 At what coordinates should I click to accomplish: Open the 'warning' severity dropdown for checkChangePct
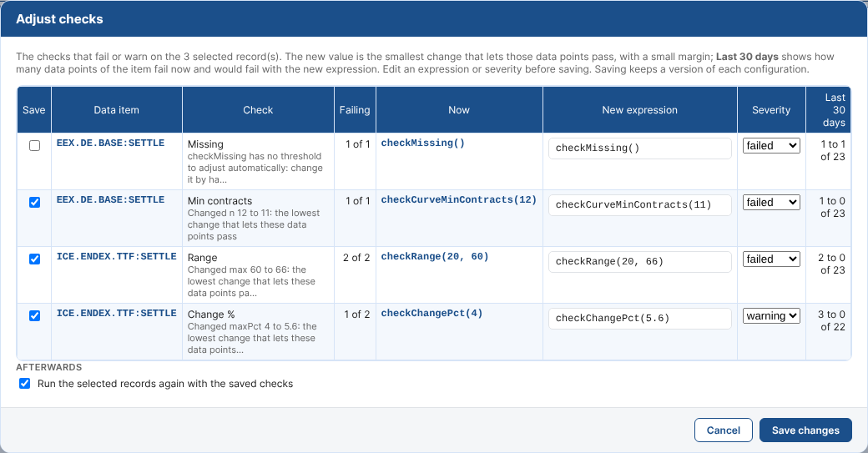pyautogui.click(x=771, y=316)
